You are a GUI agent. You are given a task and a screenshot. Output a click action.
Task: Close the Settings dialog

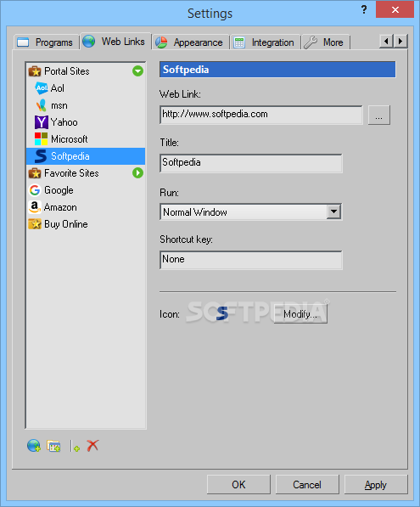[395, 9]
